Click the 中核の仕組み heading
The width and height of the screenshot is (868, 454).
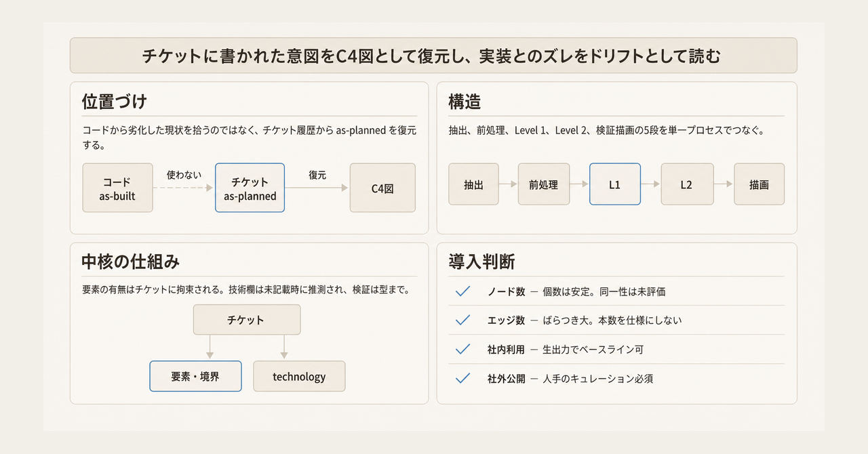click(x=131, y=262)
